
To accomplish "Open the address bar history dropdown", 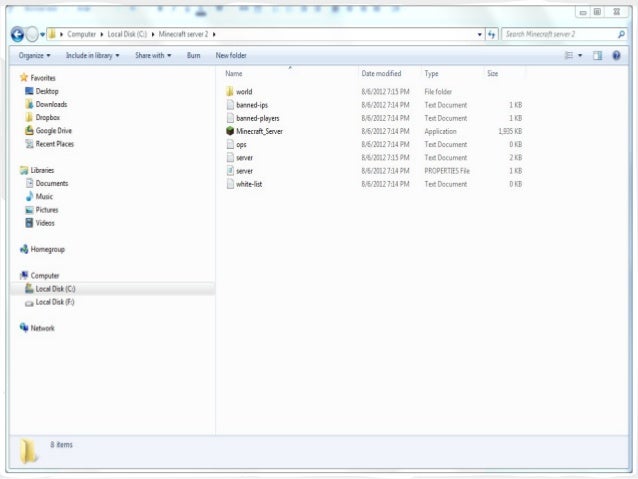I will (x=479, y=35).
